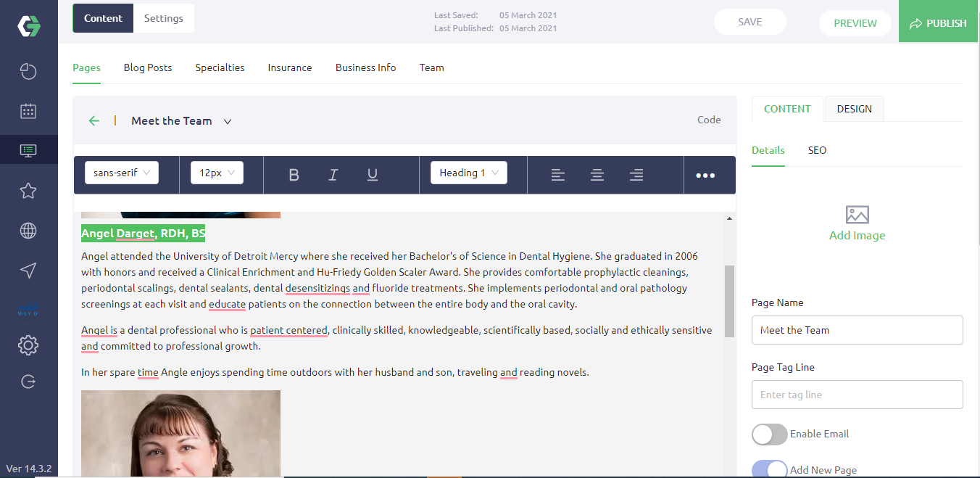The image size is (980, 478).
Task: Go back with the green arrow
Action: coord(94,121)
